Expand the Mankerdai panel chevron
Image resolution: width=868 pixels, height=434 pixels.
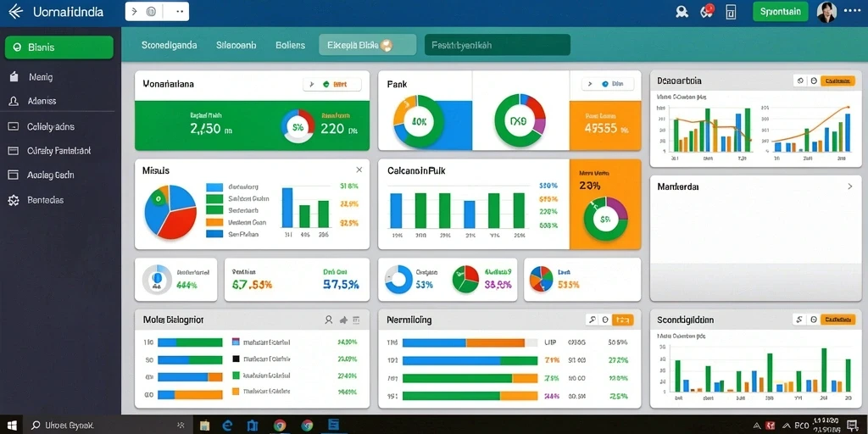coord(850,186)
